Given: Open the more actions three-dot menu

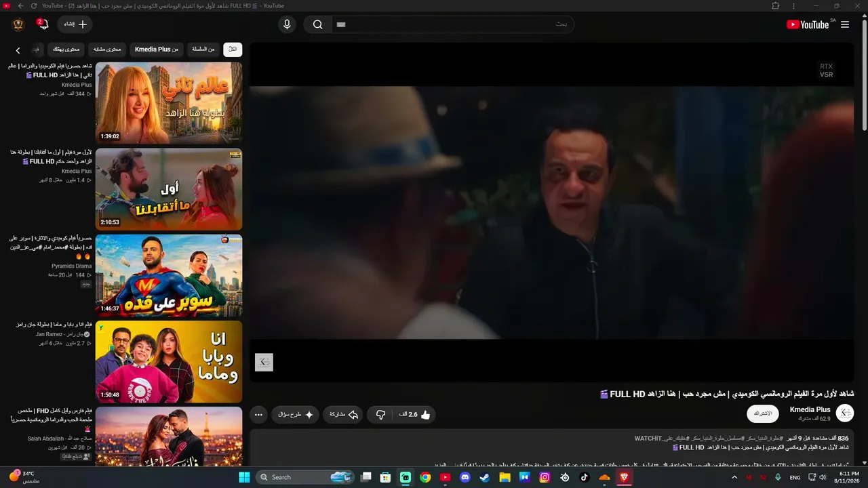Looking at the screenshot, I should (x=258, y=414).
